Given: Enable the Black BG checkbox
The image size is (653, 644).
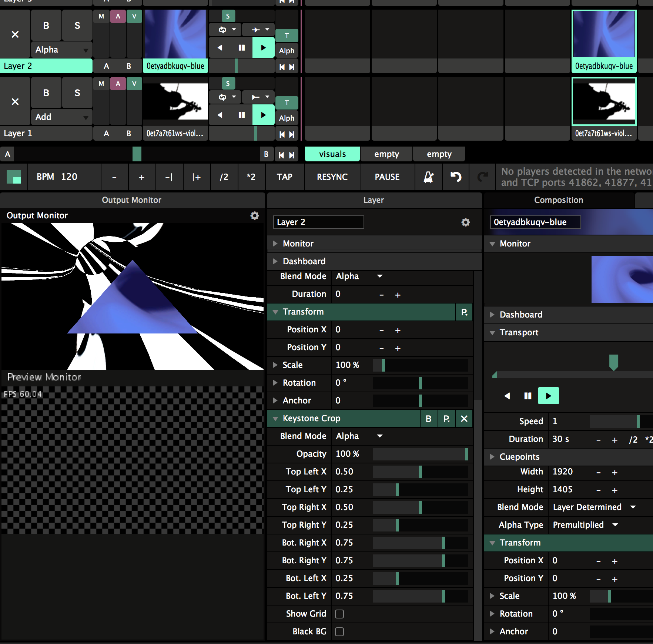Looking at the screenshot, I should (x=339, y=632).
